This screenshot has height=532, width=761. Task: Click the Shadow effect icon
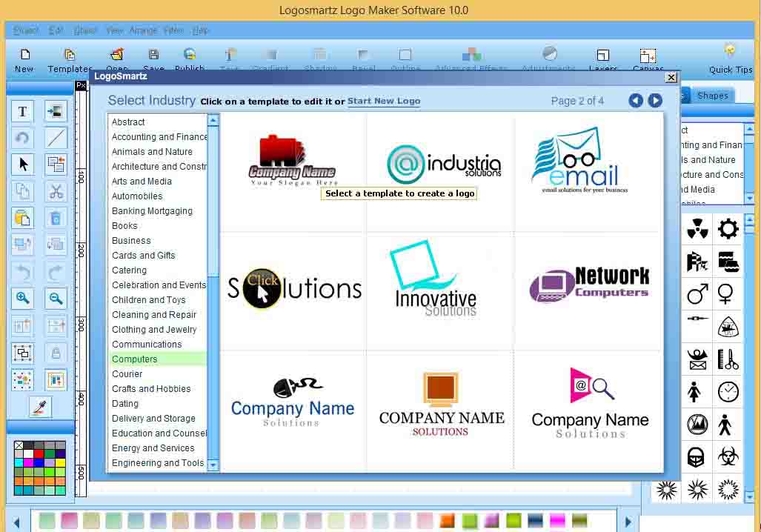point(319,56)
